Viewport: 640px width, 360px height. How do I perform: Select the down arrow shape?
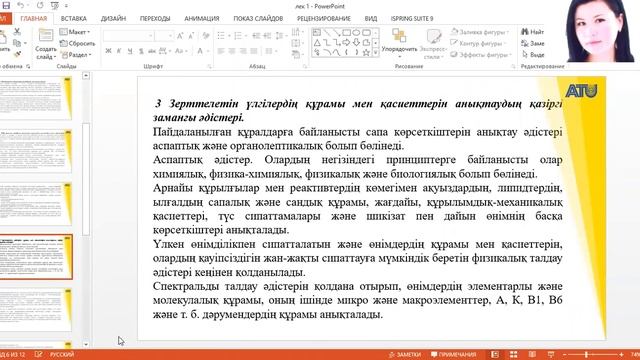[x=356, y=42]
